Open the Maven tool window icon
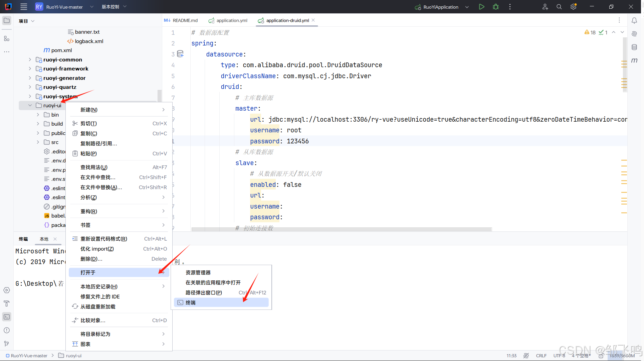The height and width of the screenshot is (361, 644). [634, 61]
